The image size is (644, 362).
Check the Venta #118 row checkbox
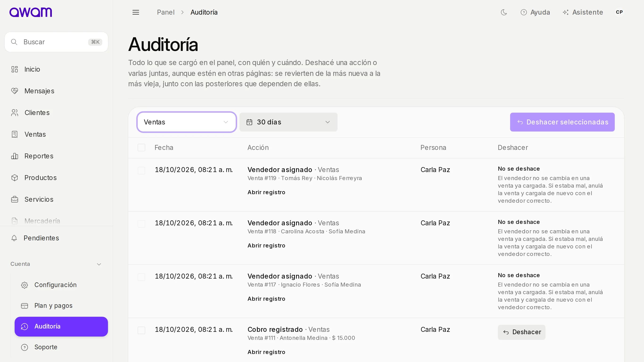pyautogui.click(x=141, y=224)
